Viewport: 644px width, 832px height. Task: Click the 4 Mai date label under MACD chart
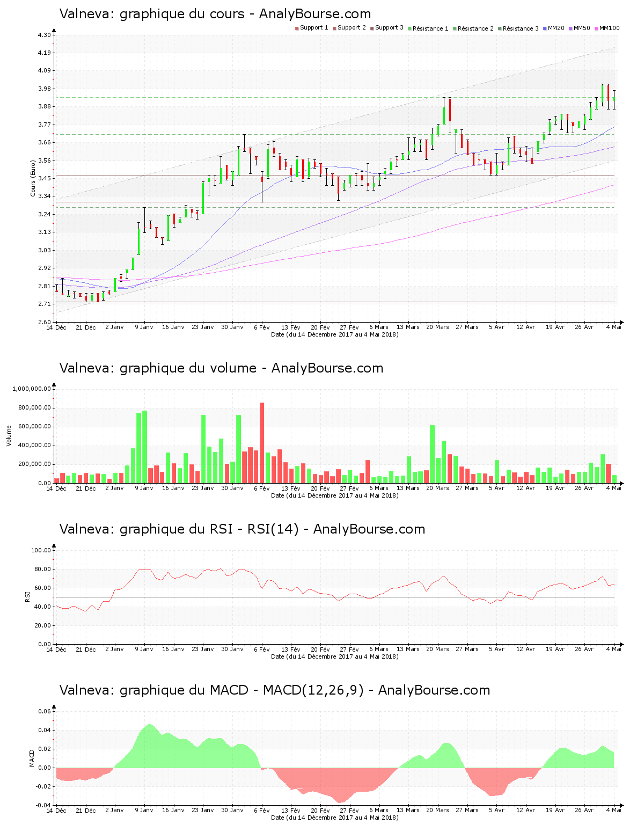point(614,810)
